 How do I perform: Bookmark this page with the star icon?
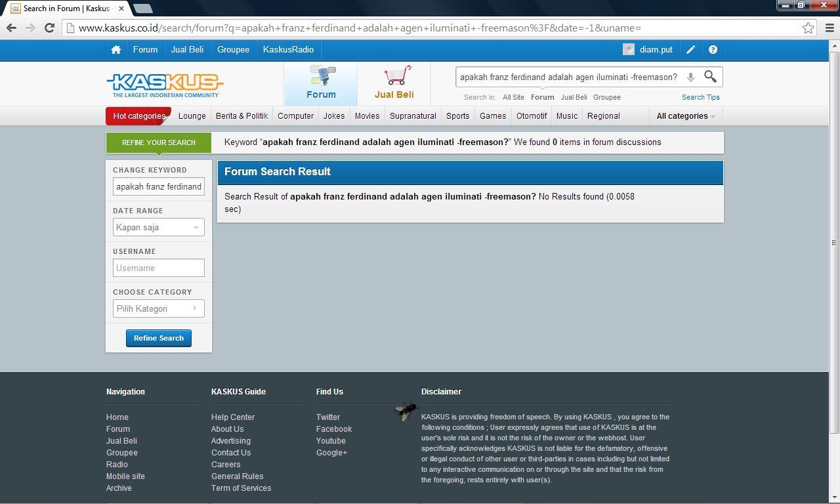808,28
